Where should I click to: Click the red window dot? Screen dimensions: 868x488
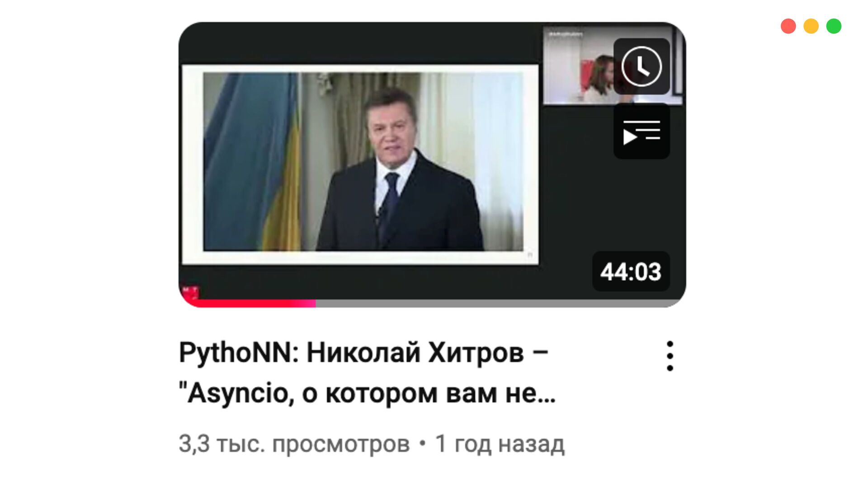click(788, 26)
